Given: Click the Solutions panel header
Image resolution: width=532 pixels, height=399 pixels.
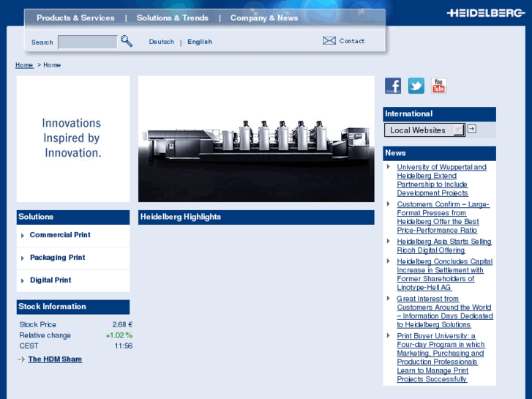Looking at the screenshot, I should [73, 217].
